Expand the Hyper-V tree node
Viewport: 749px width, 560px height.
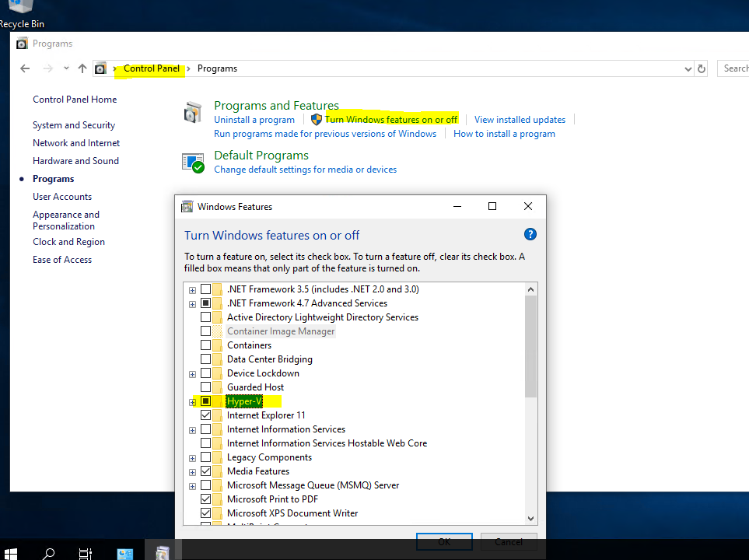[x=193, y=402]
